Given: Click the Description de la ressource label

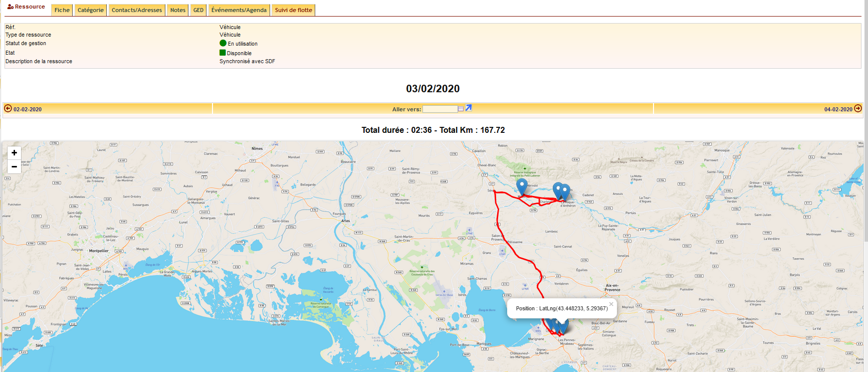Looking at the screenshot, I should pos(39,61).
